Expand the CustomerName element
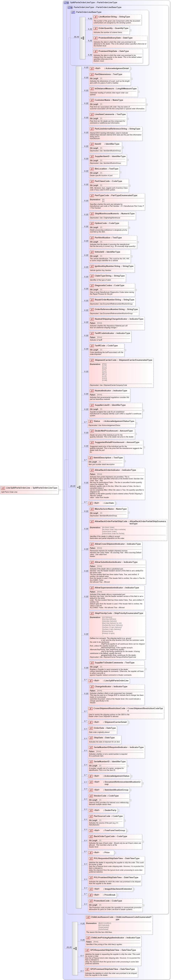Image resolution: width=171 pixels, height=980 pixels. (x=147, y=104)
